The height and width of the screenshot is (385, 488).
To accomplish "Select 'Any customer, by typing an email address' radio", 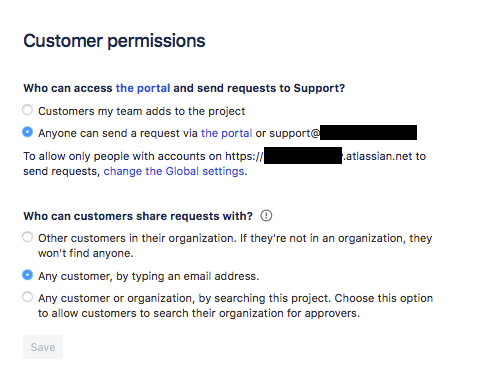I will [x=28, y=275].
